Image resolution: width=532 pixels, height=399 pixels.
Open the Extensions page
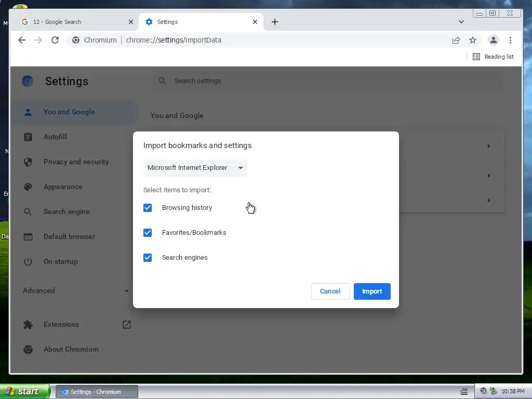coord(61,324)
